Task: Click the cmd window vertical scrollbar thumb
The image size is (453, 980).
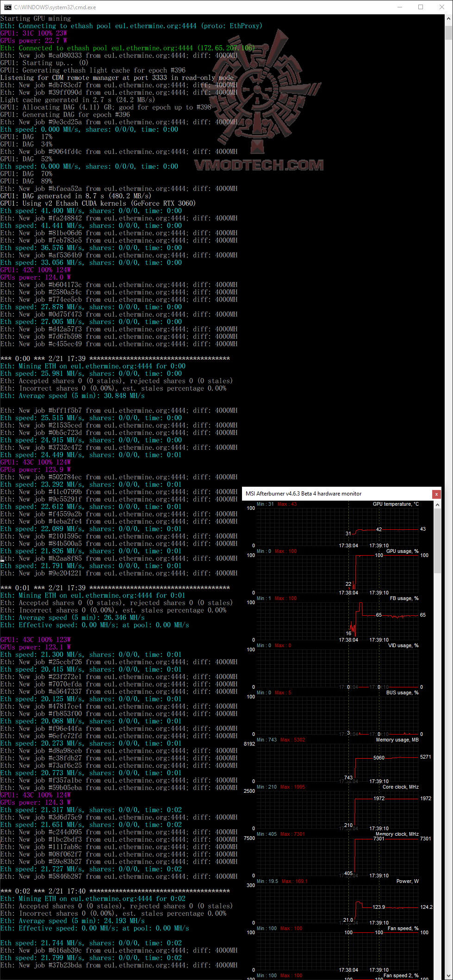Action: click(x=448, y=33)
